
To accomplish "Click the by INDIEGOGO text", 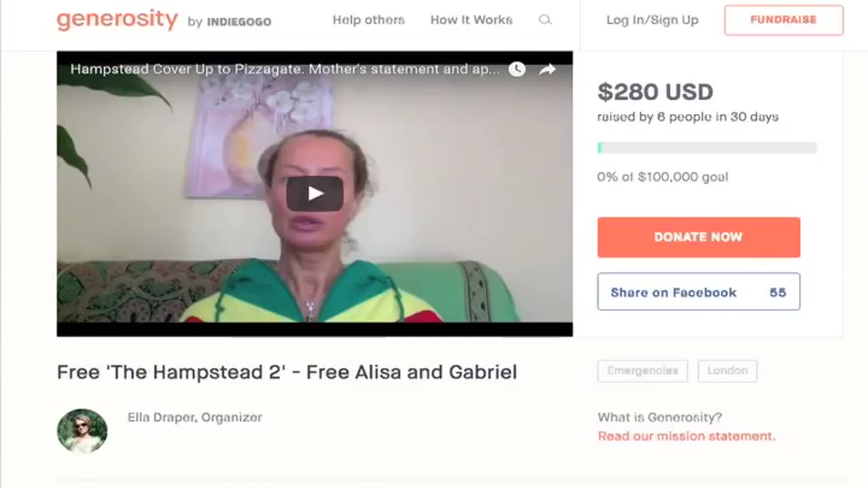I will (x=229, y=22).
